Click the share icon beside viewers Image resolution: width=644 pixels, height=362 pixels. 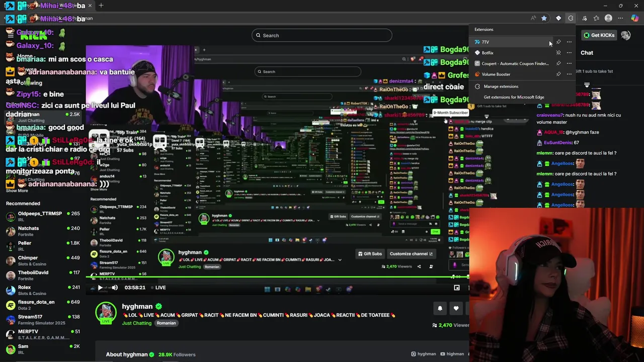coord(419,266)
